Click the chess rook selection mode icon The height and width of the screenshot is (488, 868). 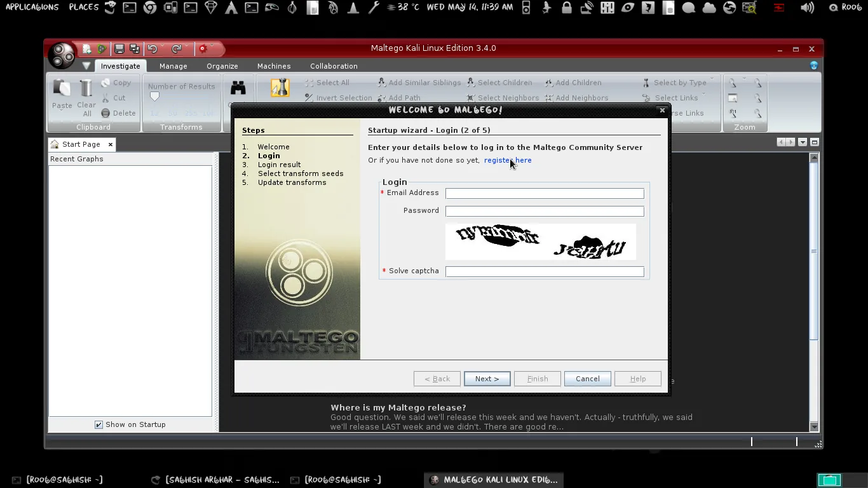[x=280, y=88]
